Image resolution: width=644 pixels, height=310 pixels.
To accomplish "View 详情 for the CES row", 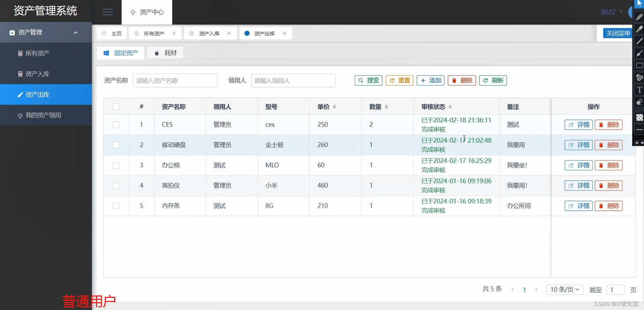I will coord(578,125).
